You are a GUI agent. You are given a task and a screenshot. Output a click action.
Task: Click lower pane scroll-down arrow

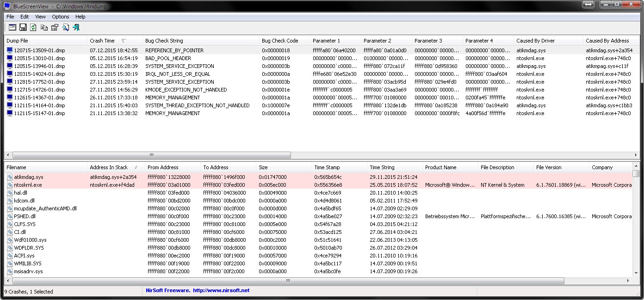(636, 273)
